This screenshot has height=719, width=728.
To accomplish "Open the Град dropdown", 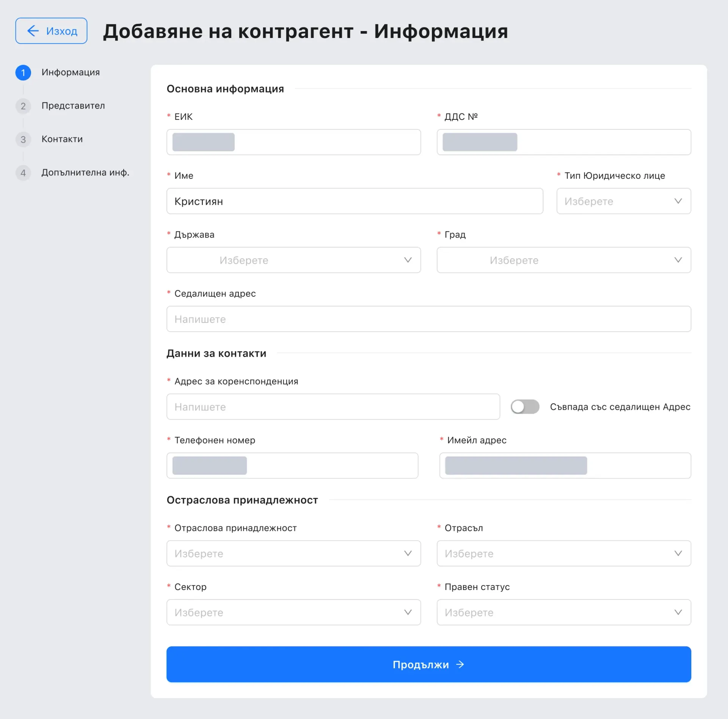I will pyautogui.click(x=564, y=260).
